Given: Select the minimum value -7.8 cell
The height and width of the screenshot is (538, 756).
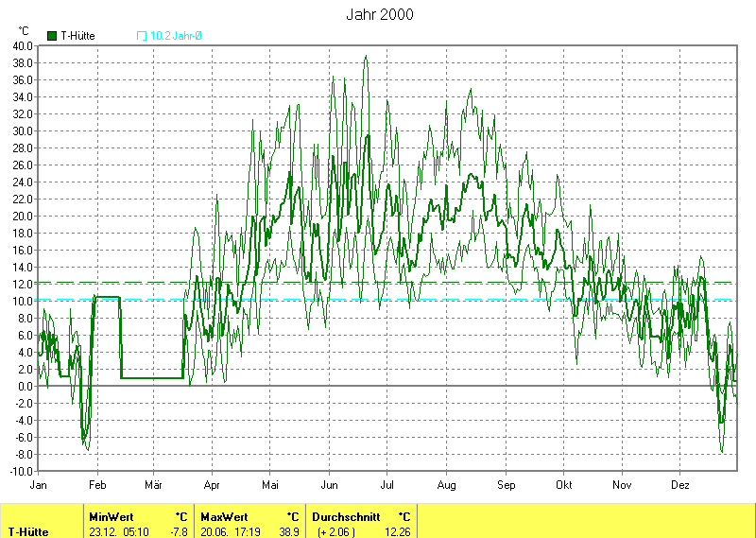Looking at the screenshot, I should [179, 531].
